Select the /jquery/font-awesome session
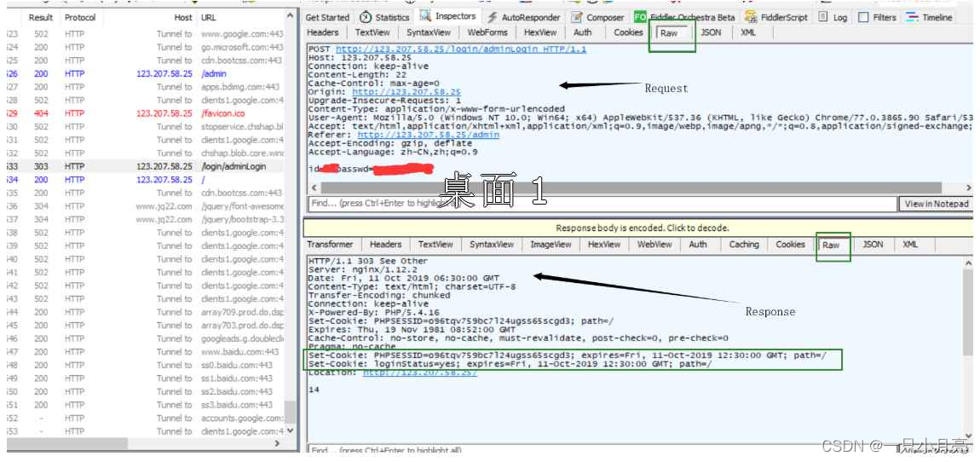Screen dimensions: 980x462 [x=146, y=205]
